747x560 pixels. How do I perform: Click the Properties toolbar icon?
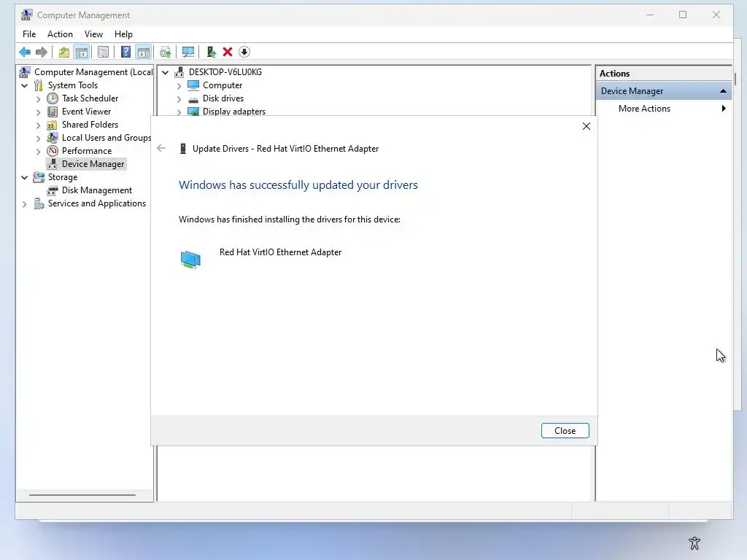103,52
